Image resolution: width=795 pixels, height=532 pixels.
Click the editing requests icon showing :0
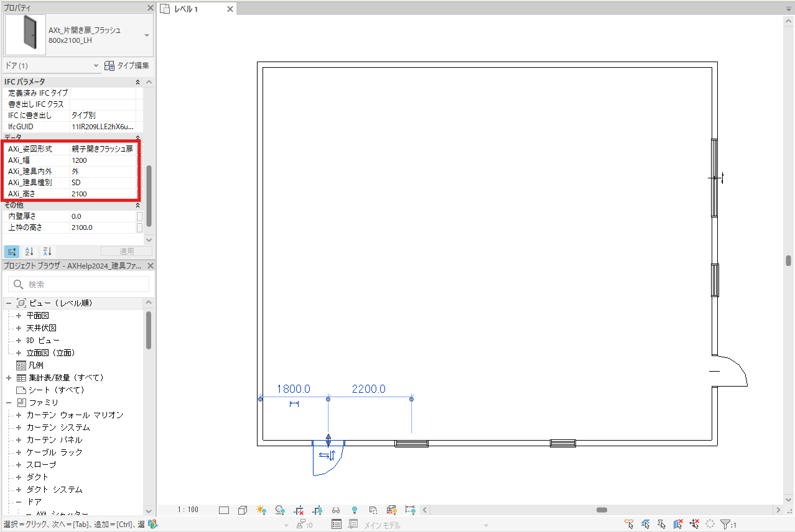(x=304, y=525)
